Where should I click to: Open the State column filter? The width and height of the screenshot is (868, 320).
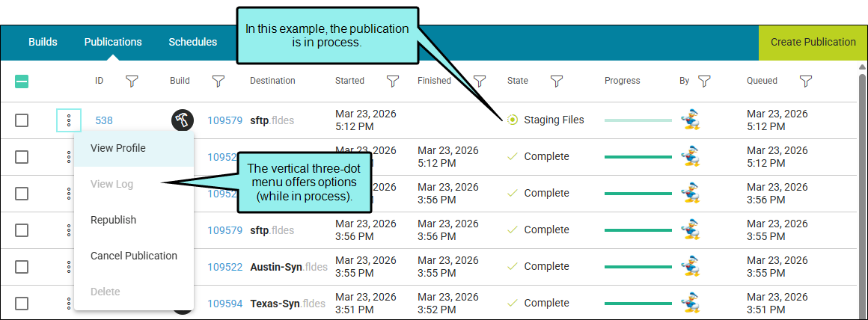click(x=557, y=81)
